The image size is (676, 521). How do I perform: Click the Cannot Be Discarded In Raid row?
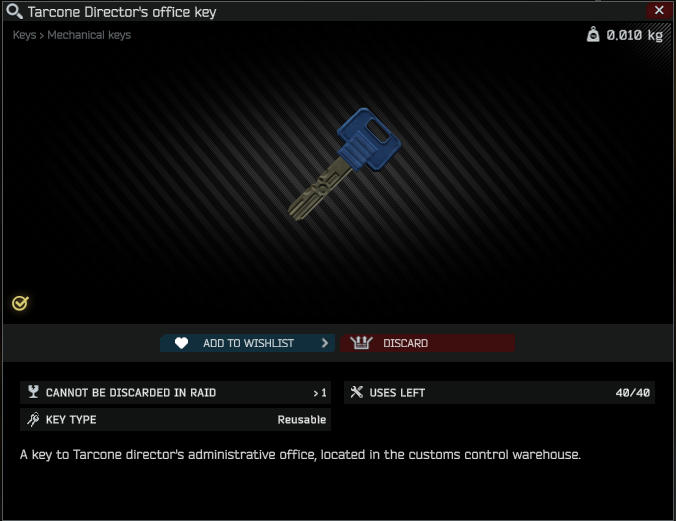(175, 392)
